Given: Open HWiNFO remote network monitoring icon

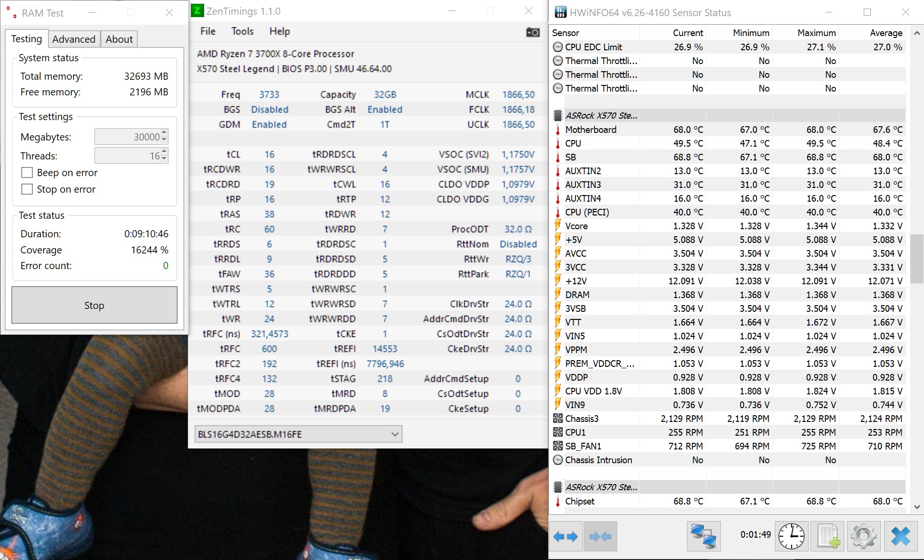Looking at the screenshot, I should coord(703,536).
